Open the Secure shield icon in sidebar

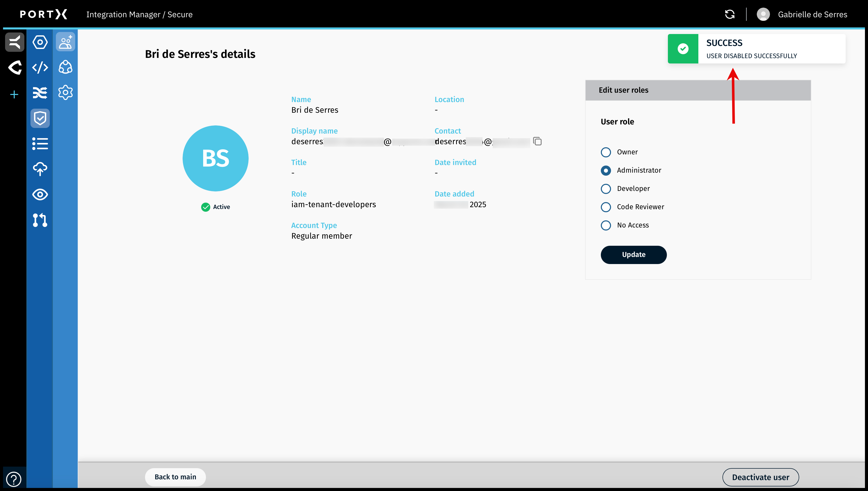[40, 118]
